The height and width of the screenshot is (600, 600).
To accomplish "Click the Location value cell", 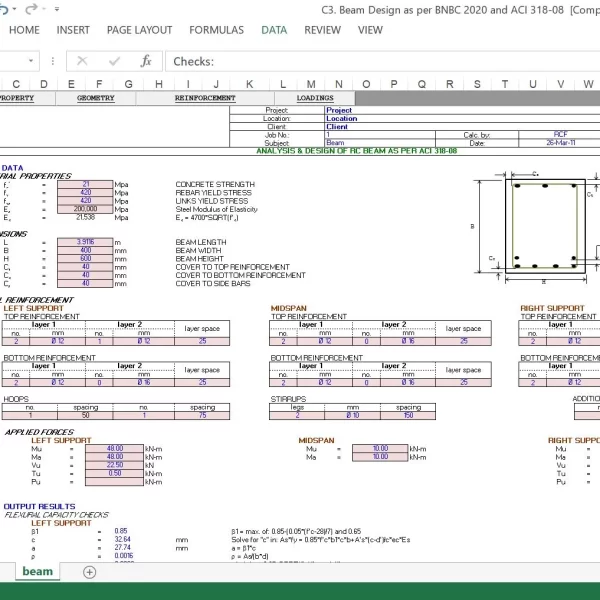I will 462,119.
